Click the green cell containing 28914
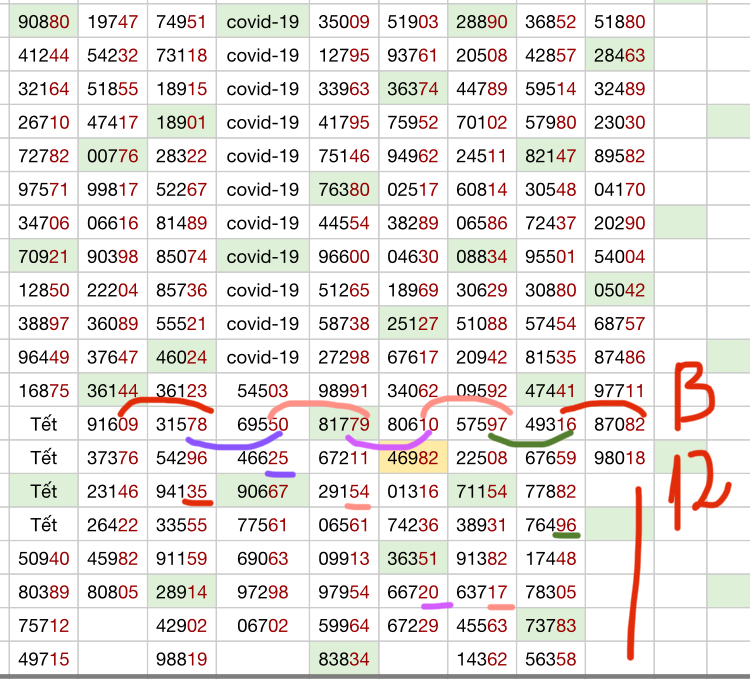The width and height of the screenshot is (750, 695). point(181,593)
